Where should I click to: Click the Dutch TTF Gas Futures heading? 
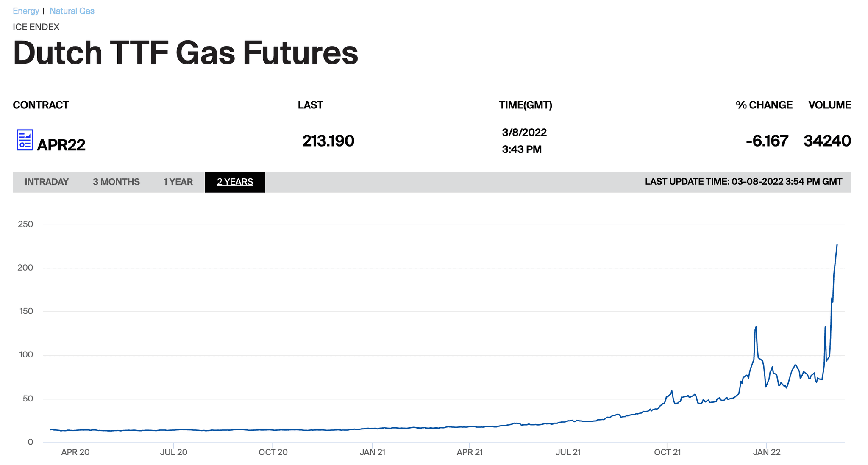(186, 53)
